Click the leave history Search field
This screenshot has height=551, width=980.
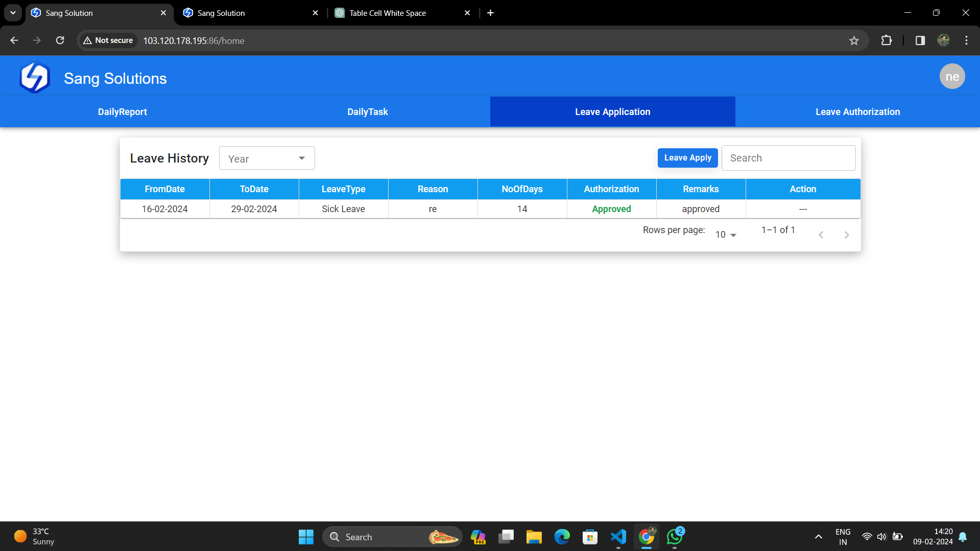click(788, 158)
